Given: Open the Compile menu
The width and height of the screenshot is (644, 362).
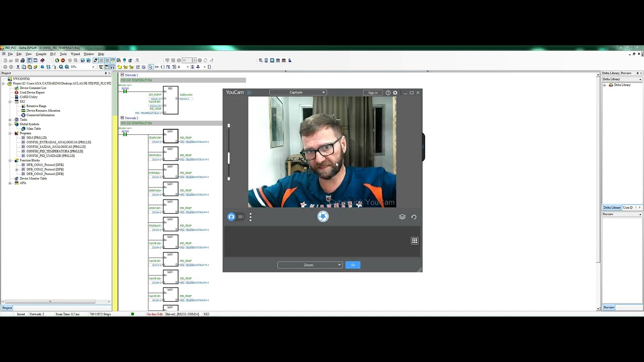Looking at the screenshot, I should [x=41, y=54].
